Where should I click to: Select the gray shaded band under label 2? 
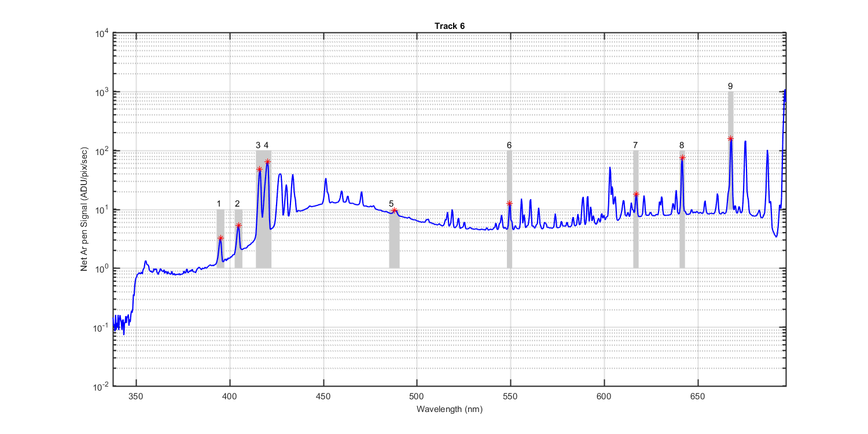pos(238,239)
